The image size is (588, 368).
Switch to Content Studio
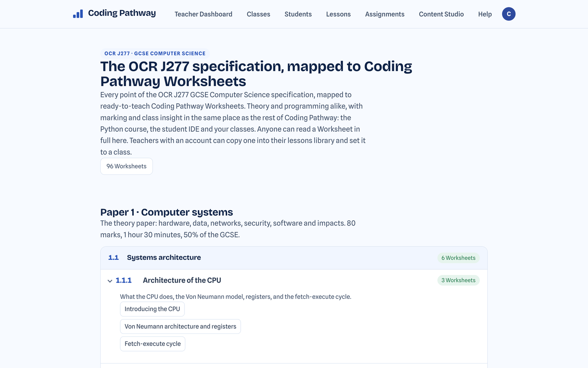click(441, 14)
